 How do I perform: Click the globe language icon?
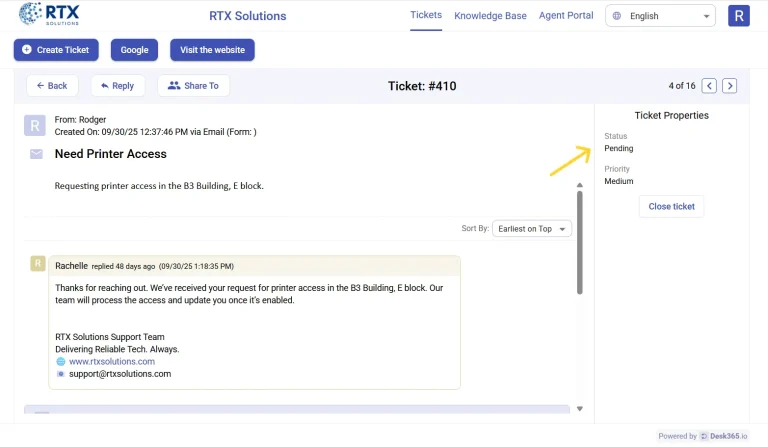(617, 16)
